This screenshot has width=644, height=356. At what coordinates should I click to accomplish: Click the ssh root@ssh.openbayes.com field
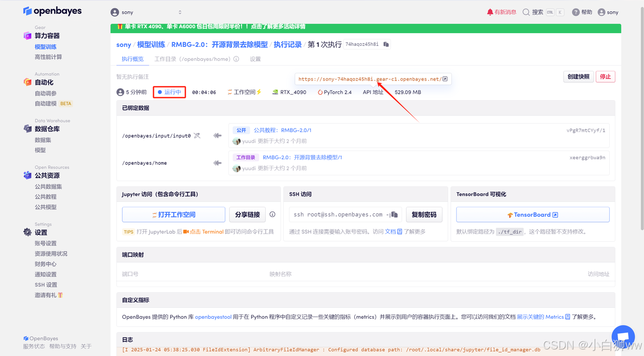[346, 215]
